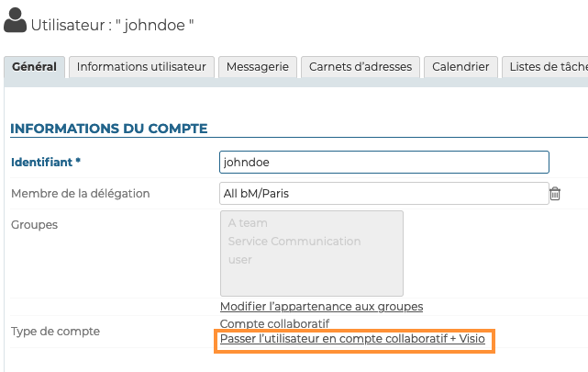Open the Listes de tâches tab
The width and height of the screenshot is (588, 372).
tap(547, 67)
